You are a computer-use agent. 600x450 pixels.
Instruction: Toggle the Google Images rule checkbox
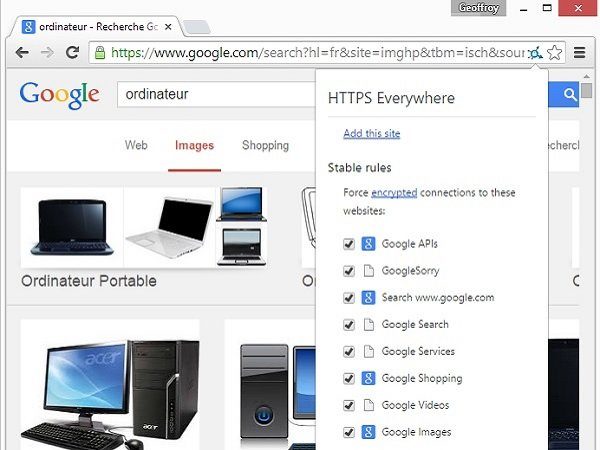coord(349,432)
